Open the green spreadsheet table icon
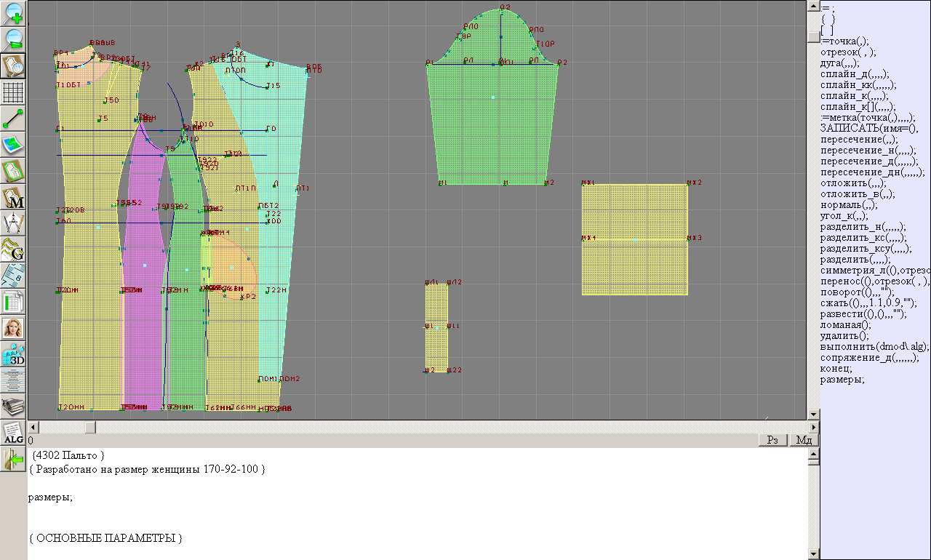931x560 pixels. click(x=13, y=302)
